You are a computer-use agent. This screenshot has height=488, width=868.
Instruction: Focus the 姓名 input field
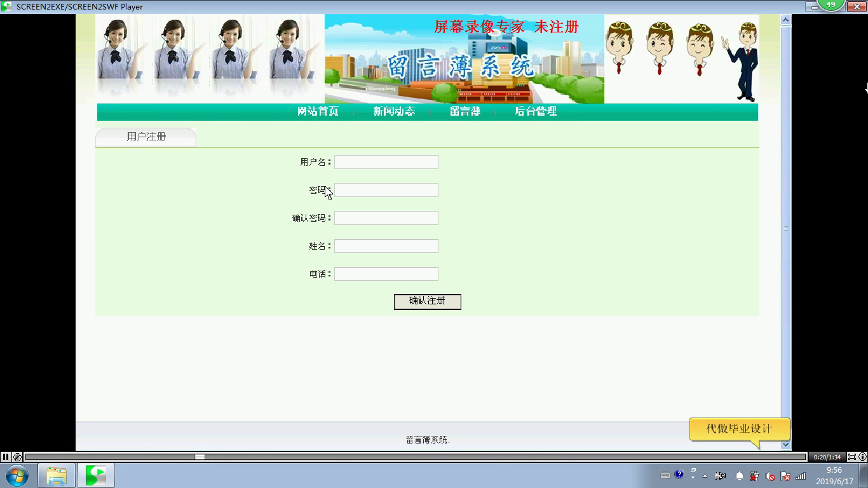(386, 246)
